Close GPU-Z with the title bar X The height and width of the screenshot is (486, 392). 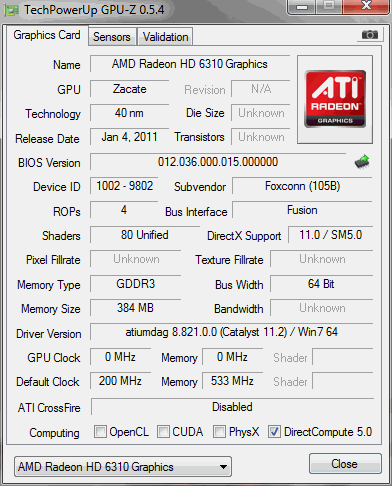366,6
